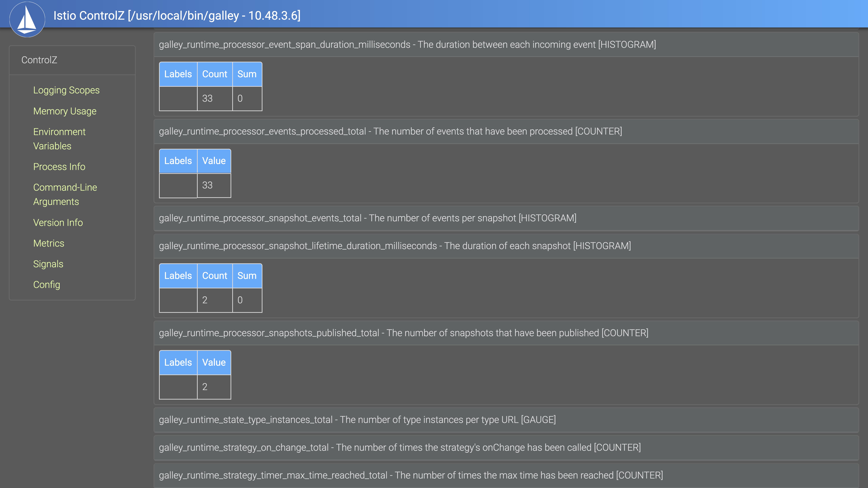This screenshot has height=488, width=868.
Task: Expand the snapshot_events_total histogram section
Action: click(x=367, y=218)
